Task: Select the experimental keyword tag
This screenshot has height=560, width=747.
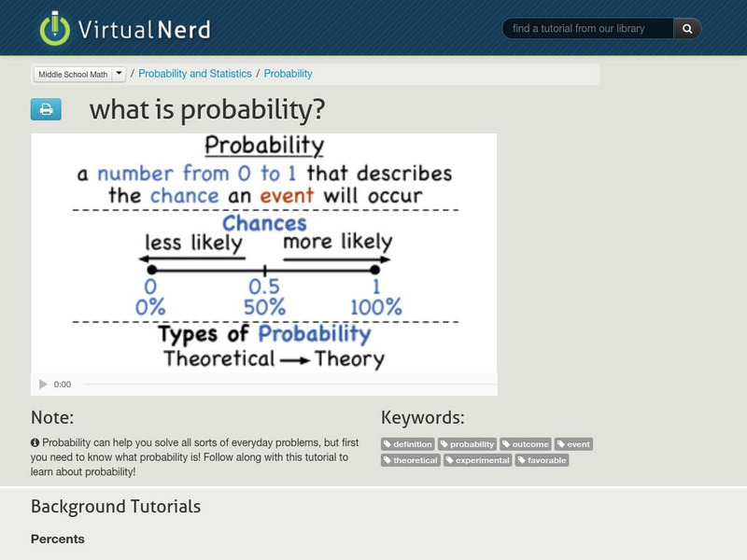Action: point(477,460)
